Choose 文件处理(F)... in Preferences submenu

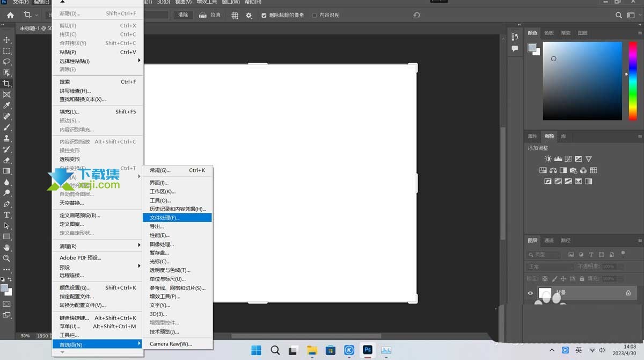pos(177,218)
